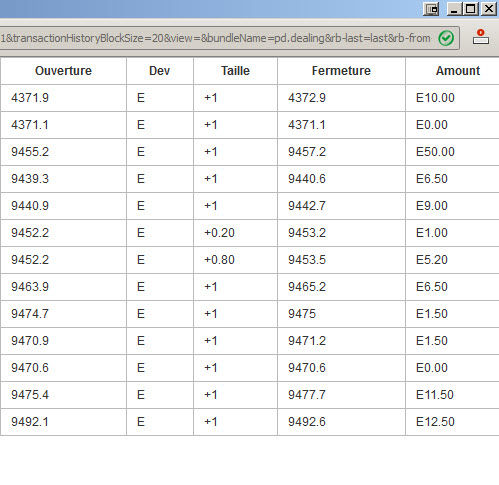Select the size value +0.80
The height and width of the screenshot is (485, 499).
click(219, 260)
